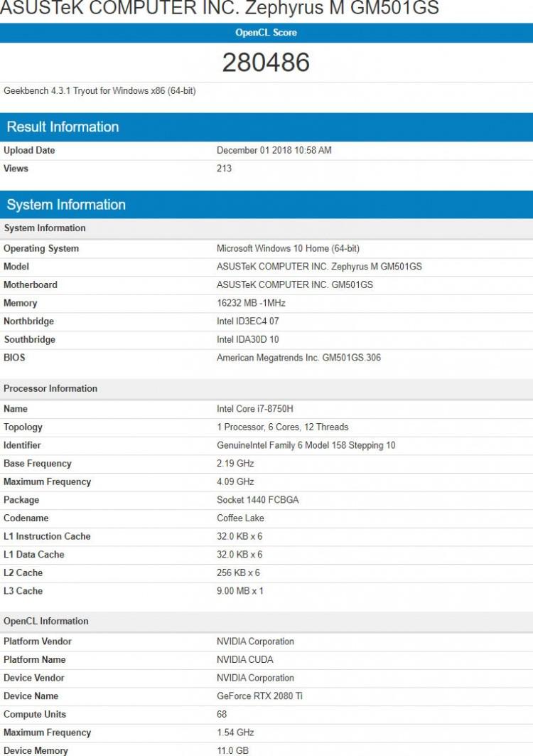Click the BIOS value American Megatrends
533x756 pixels.
[x=298, y=358]
